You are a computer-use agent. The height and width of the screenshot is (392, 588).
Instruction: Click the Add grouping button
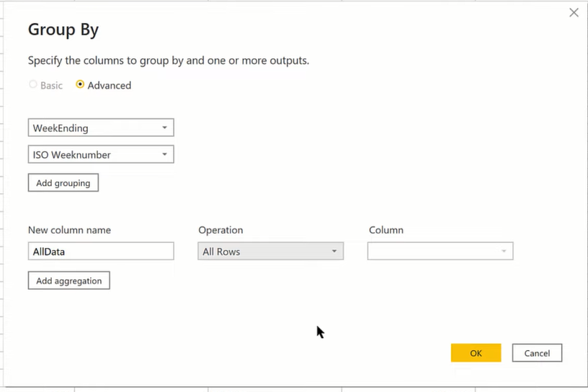tap(63, 183)
